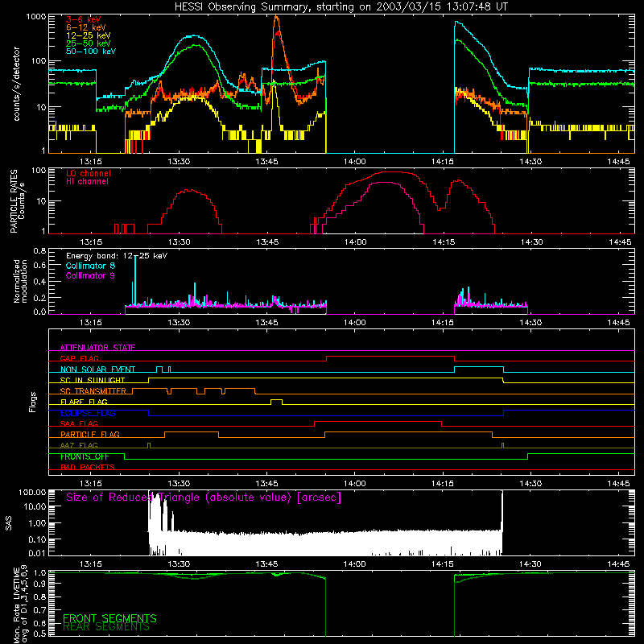
Task: Click the SAA FLAG label
Action: (x=79, y=423)
